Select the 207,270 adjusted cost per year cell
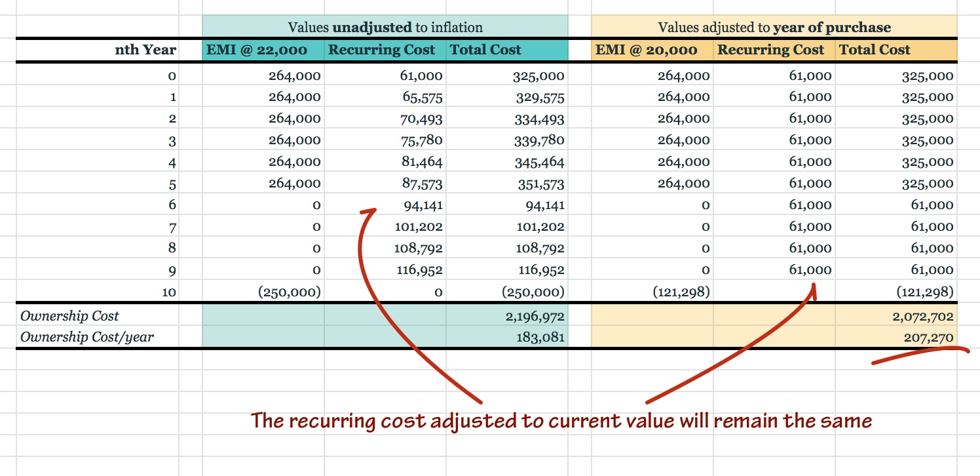The width and height of the screenshot is (980, 476). (x=931, y=337)
